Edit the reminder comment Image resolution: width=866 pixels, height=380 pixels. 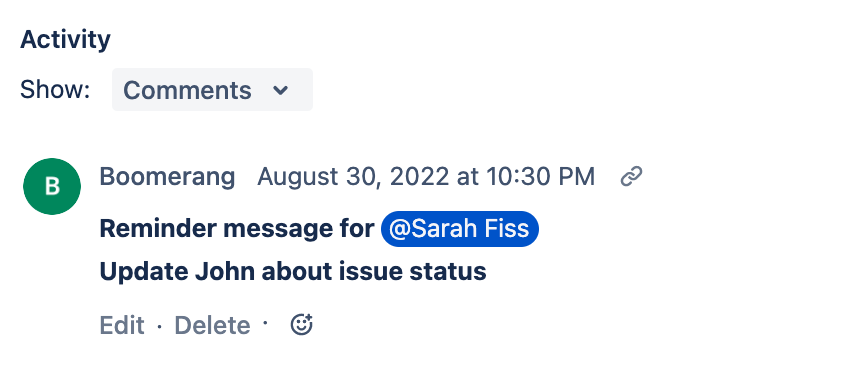(122, 325)
